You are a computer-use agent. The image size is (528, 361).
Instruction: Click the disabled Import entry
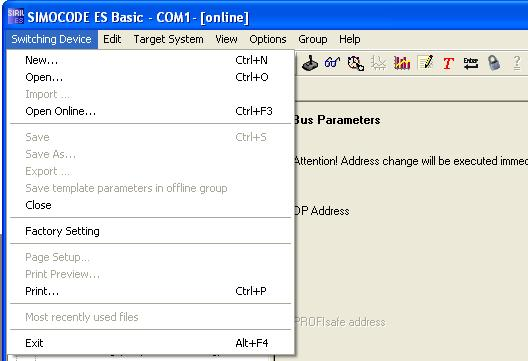coord(151,94)
